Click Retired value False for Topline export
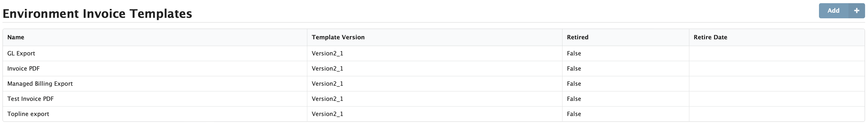 574,114
